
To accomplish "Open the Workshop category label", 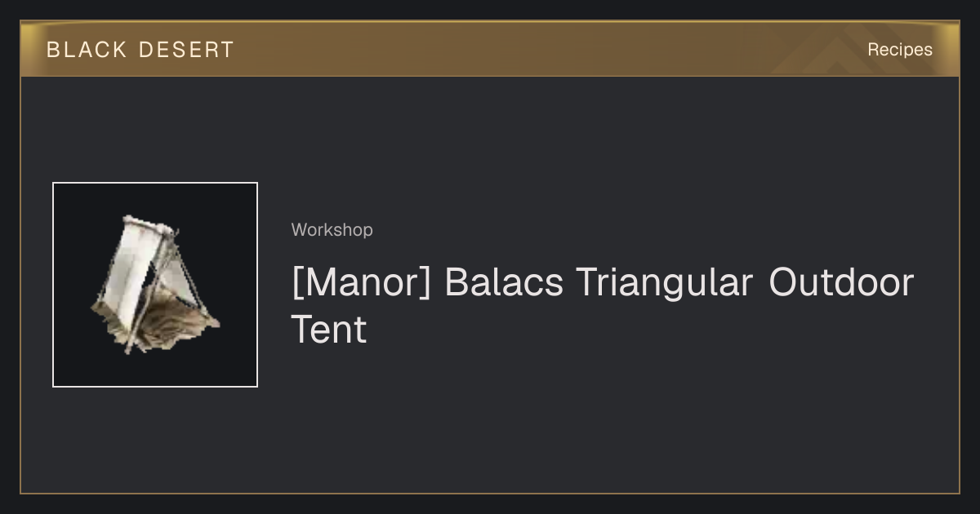I will click(332, 230).
